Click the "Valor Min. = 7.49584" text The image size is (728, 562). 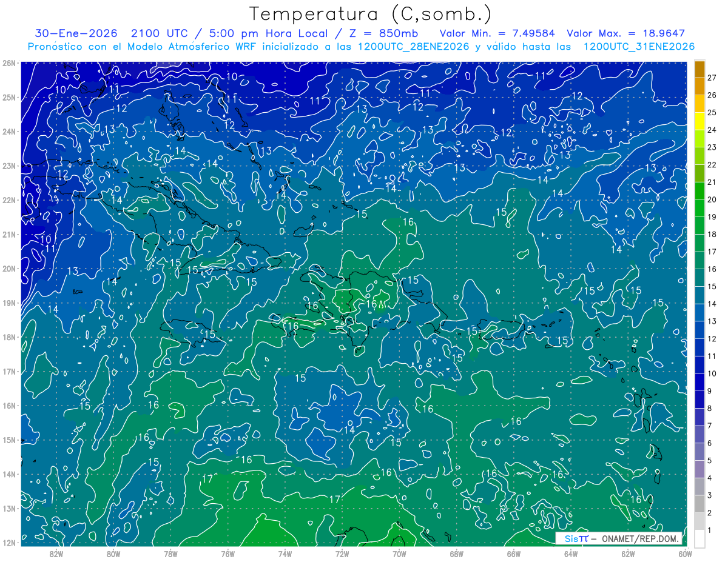coord(497,33)
